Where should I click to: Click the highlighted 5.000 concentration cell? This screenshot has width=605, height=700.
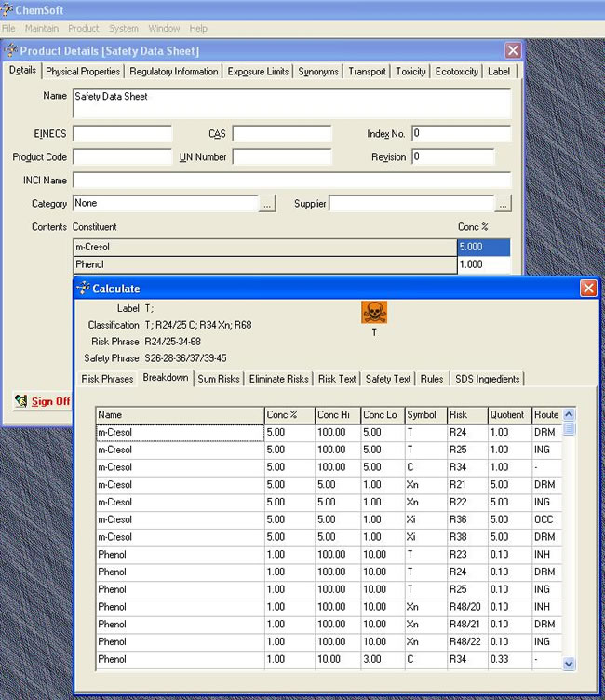tap(484, 248)
